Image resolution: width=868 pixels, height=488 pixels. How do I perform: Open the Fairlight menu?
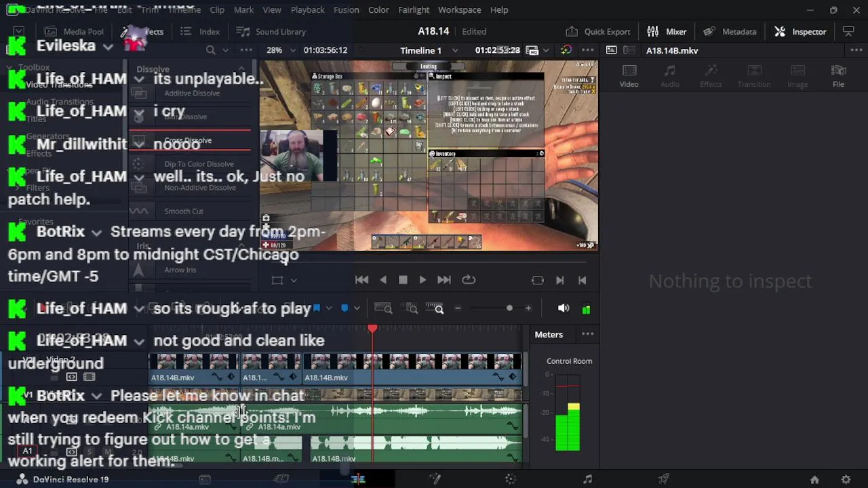tap(414, 9)
